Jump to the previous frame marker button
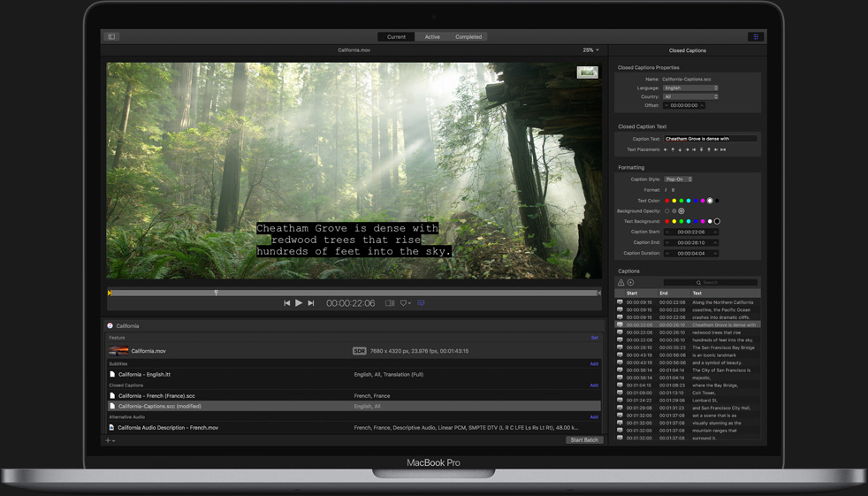The image size is (868, 496). [x=286, y=303]
